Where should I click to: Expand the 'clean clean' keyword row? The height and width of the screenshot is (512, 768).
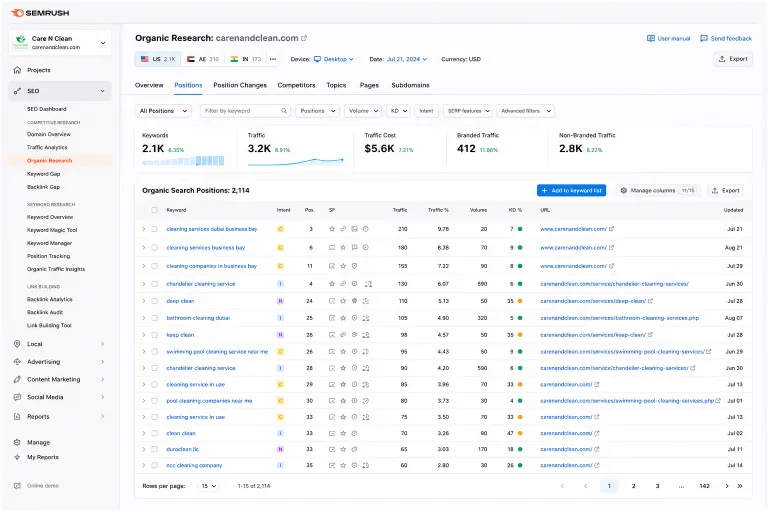point(144,434)
